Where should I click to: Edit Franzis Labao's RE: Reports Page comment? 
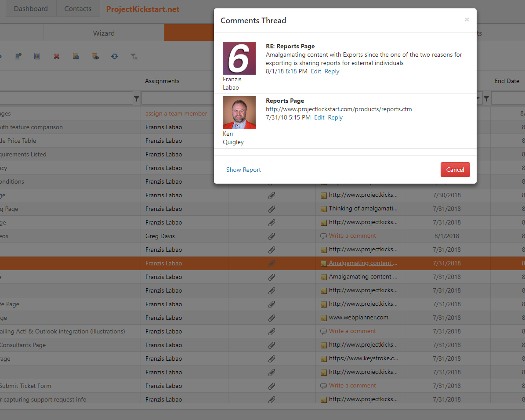pyautogui.click(x=316, y=71)
